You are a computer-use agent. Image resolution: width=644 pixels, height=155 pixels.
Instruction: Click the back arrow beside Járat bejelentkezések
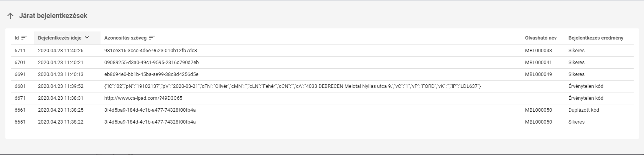click(x=10, y=16)
